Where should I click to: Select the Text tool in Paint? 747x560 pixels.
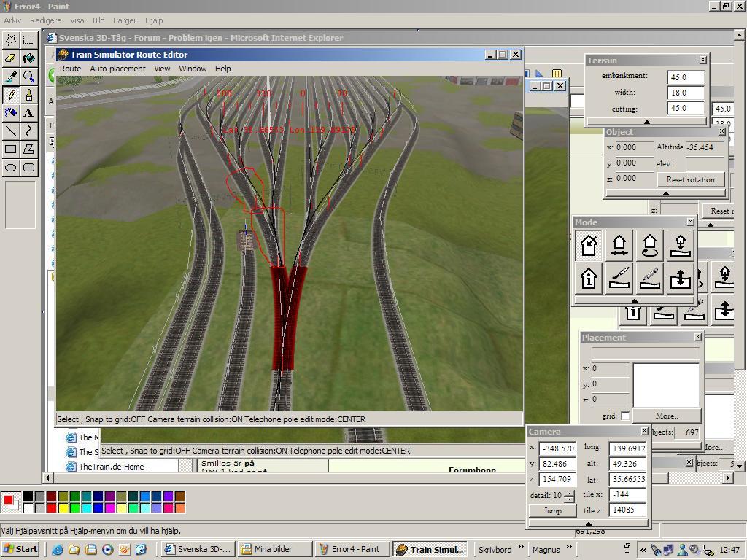[x=28, y=112]
